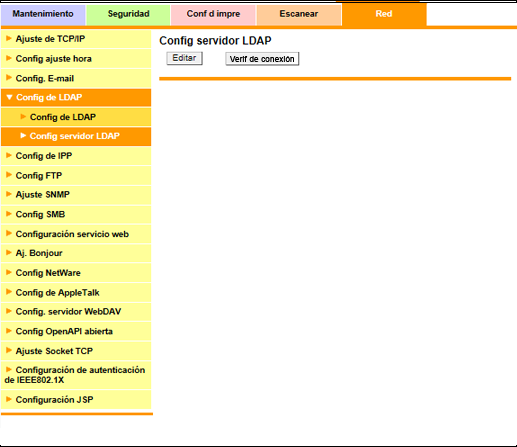This screenshot has height=447, width=517.
Task: Click the Verif de conexión button
Action: 262,59
